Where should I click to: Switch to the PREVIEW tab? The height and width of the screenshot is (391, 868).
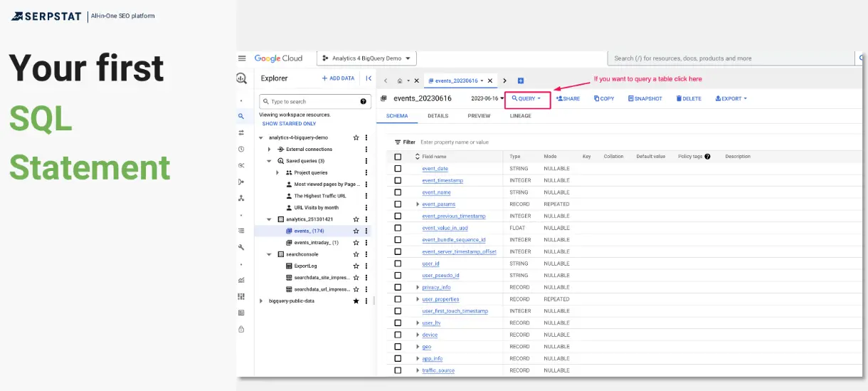pyautogui.click(x=479, y=116)
